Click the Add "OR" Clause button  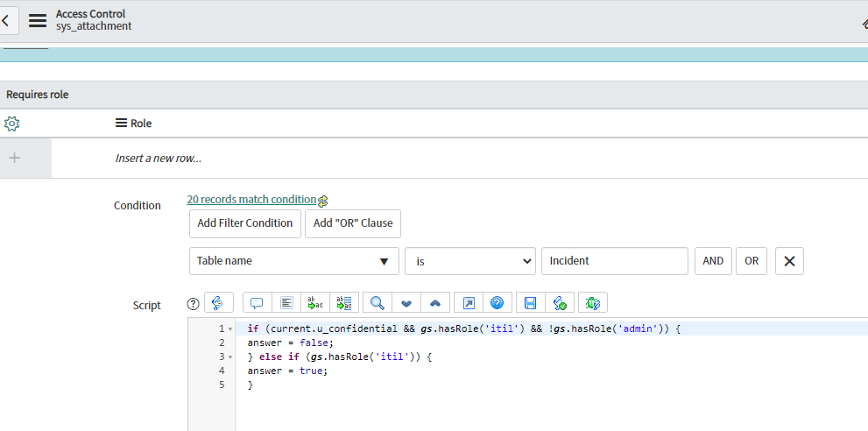point(353,223)
